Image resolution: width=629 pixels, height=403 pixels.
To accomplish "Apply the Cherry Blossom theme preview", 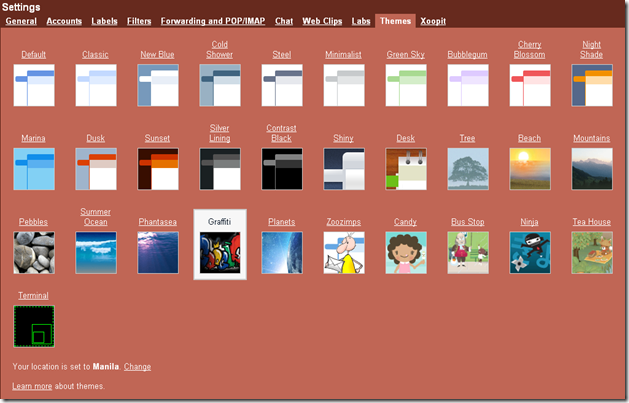I will [530, 85].
